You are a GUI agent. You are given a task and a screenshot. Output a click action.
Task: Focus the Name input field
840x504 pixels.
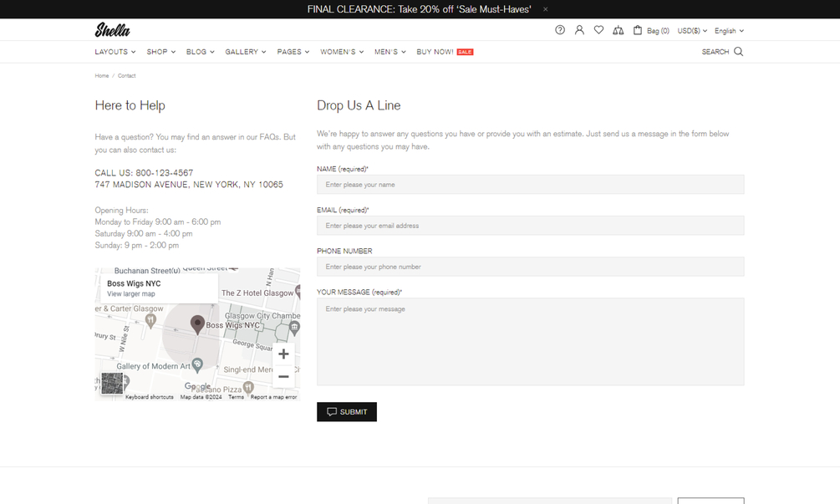pyautogui.click(x=531, y=184)
